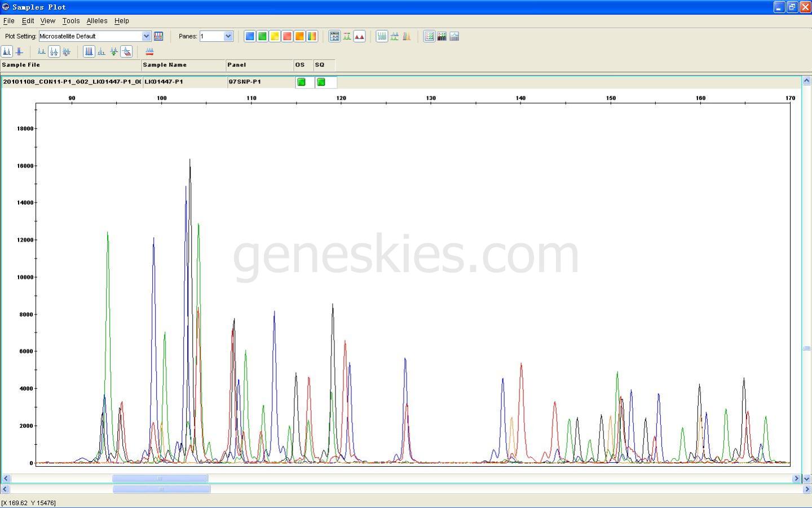The image size is (812, 508).
Task: Click the red dye color swatch
Action: point(287,36)
